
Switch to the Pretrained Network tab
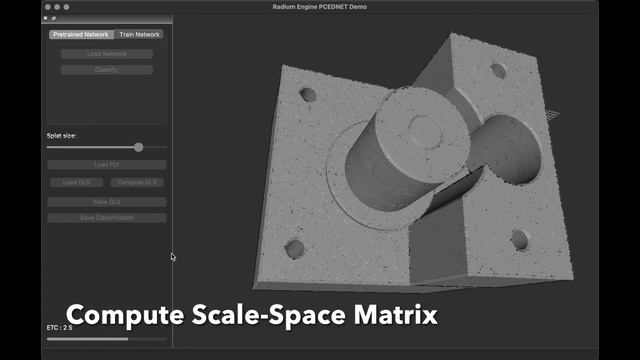81,34
